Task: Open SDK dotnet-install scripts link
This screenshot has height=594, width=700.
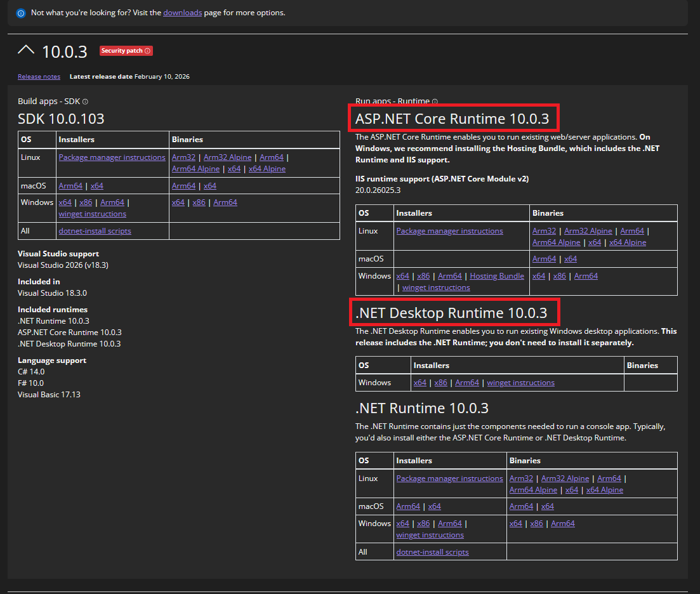Action: [x=95, y=231]
